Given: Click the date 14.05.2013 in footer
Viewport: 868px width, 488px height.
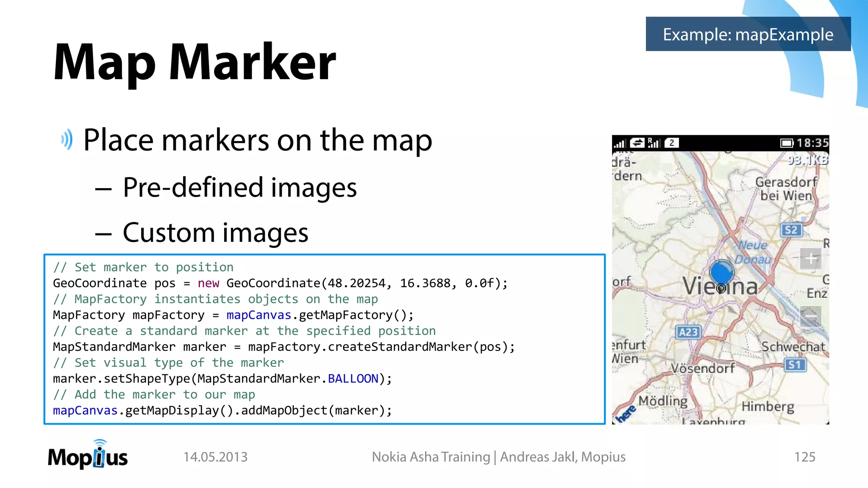Looking at the screenshot, I should pyautogui.click(x=215, y=457).
